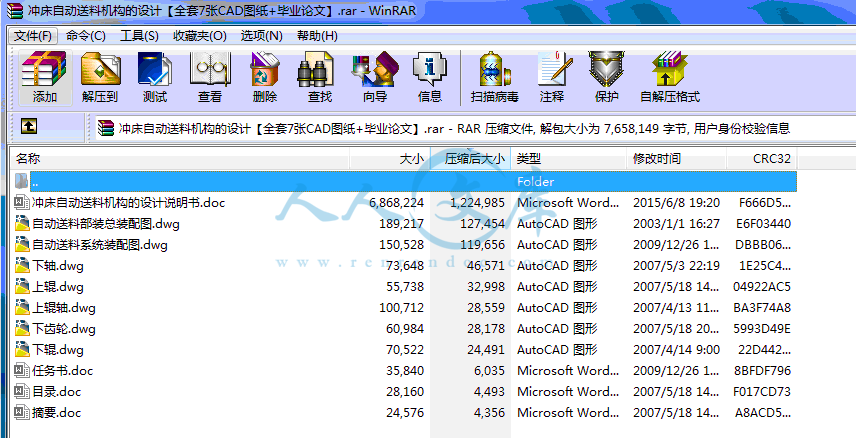The image size is (856, 438).
Task: Click the DWG icon of 自动送料部装总装配图.dwg
Action: click(22, 224)
